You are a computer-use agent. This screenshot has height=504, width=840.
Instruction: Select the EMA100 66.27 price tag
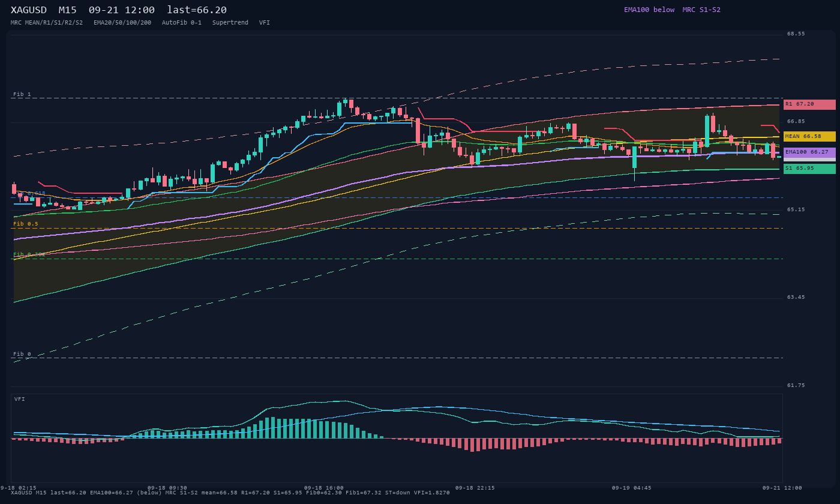coord(809,152)
